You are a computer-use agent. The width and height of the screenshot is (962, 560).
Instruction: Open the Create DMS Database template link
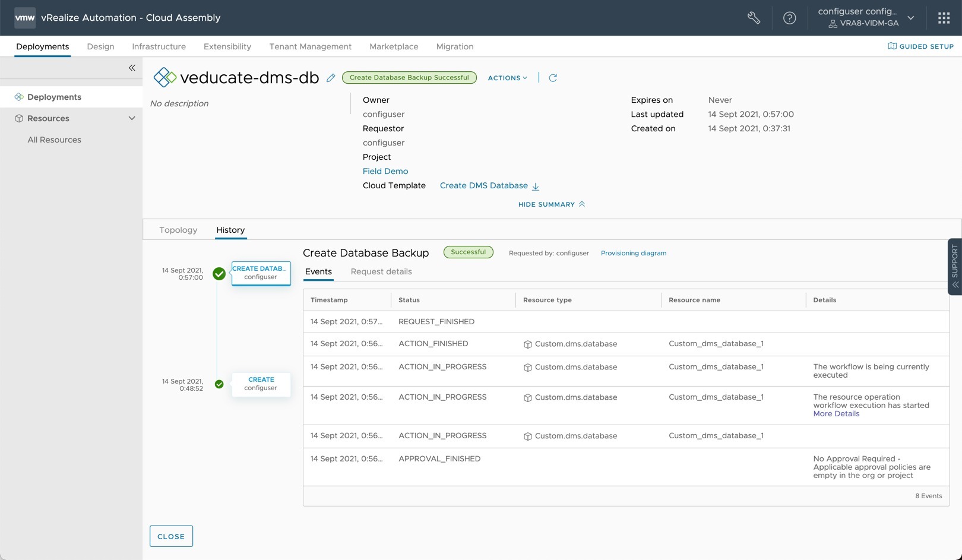coord(484,185)
